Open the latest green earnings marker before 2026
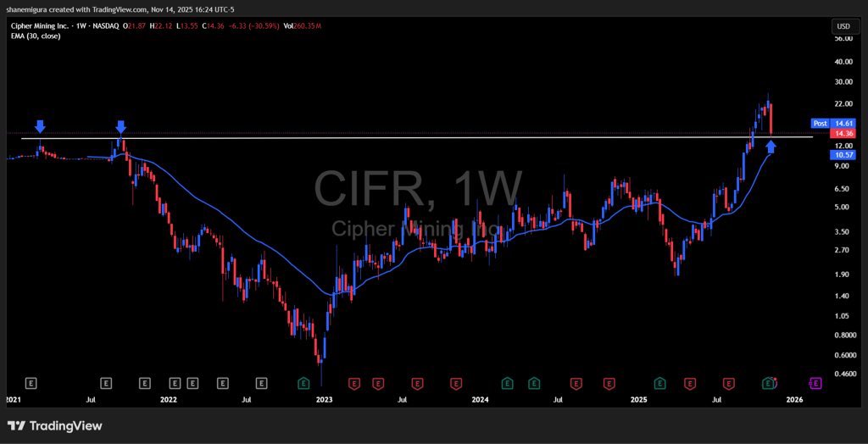The height and width of the screenshot is (444, 868). tap(768, 382)
